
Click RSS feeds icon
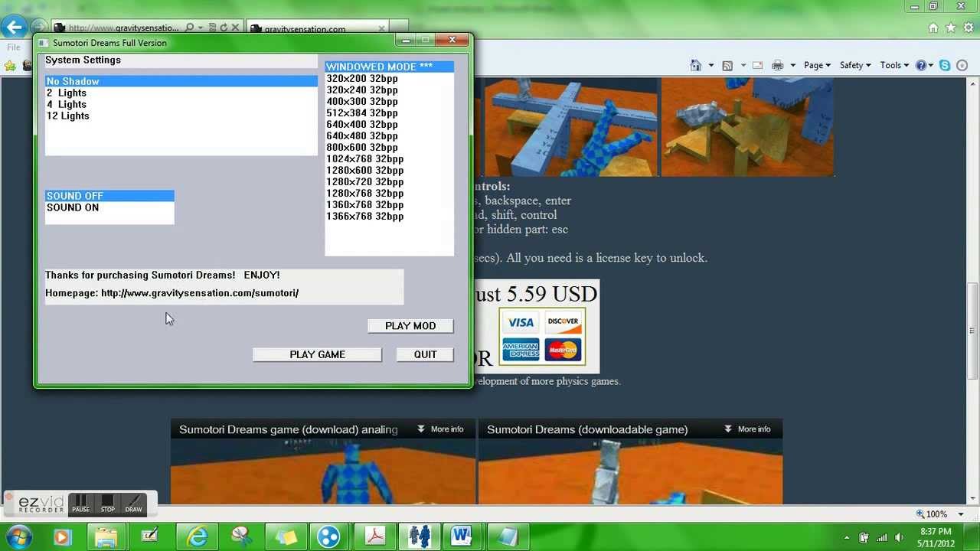pyautogui.click(x=727, y=65)
